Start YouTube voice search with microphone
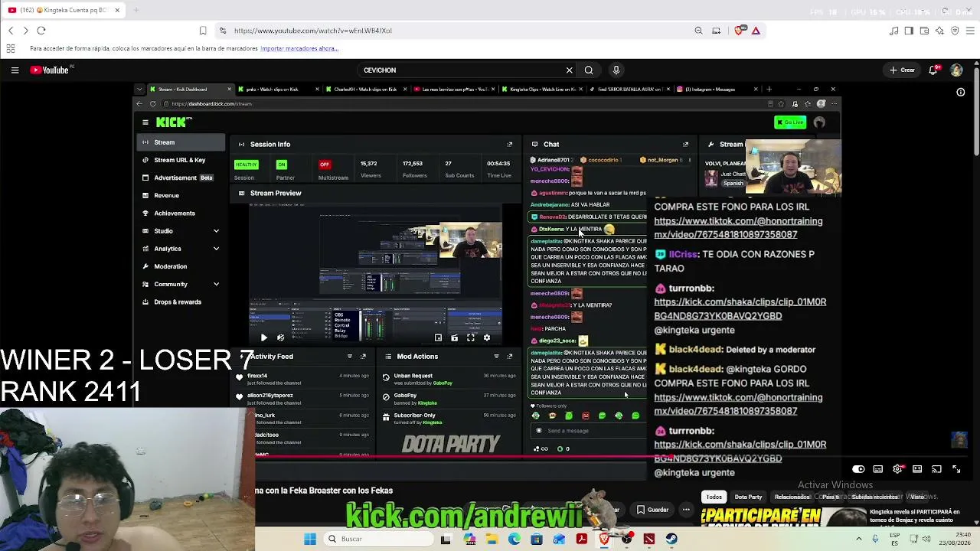Screen dimensions: 980x551 point(616,70)
